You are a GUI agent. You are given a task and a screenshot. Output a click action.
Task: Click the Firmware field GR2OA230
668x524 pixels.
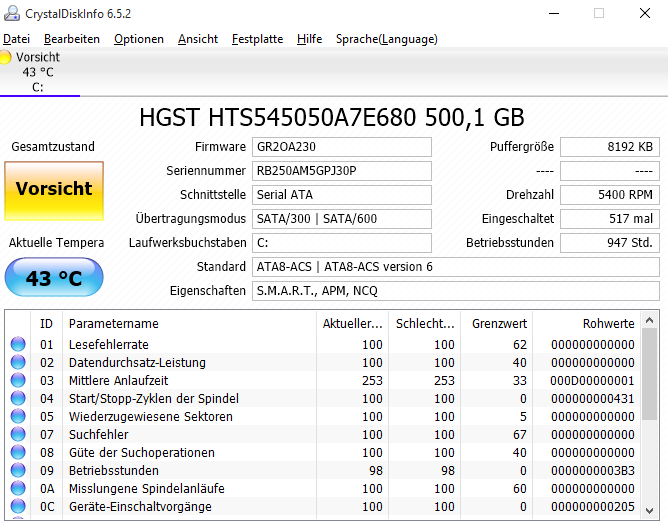(x=342, y=147)
